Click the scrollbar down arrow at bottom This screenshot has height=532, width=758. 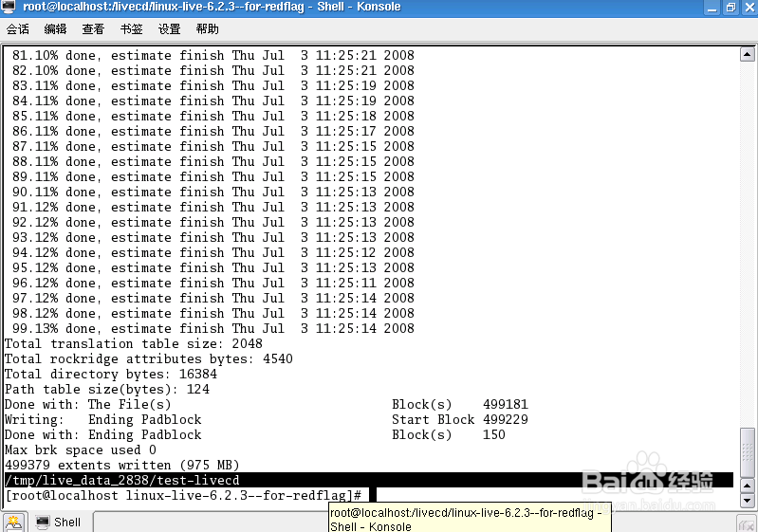pyautogui.click(x=748, y=500)
